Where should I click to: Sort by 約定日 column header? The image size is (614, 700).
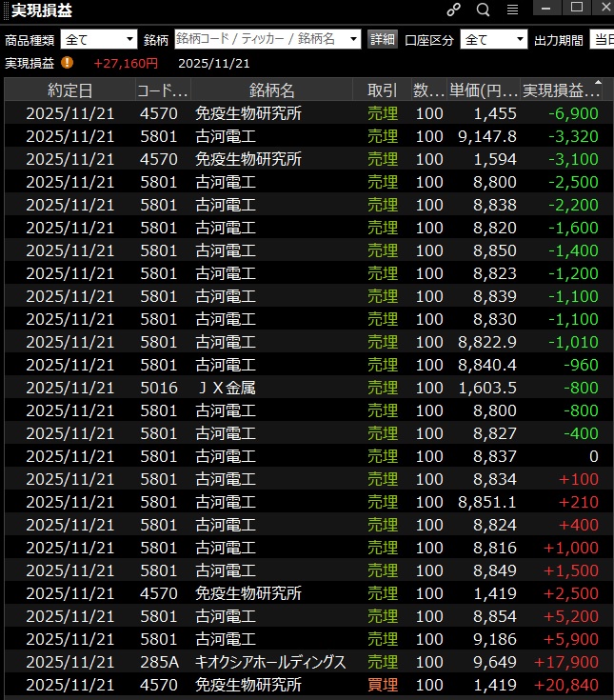[x=70, y=90]
